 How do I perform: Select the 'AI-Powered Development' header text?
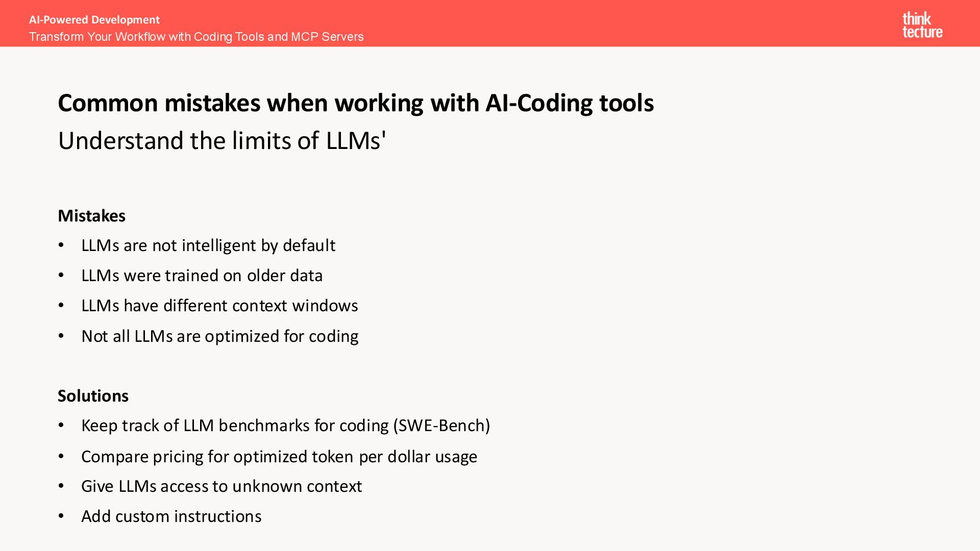[x=94, y=20]
